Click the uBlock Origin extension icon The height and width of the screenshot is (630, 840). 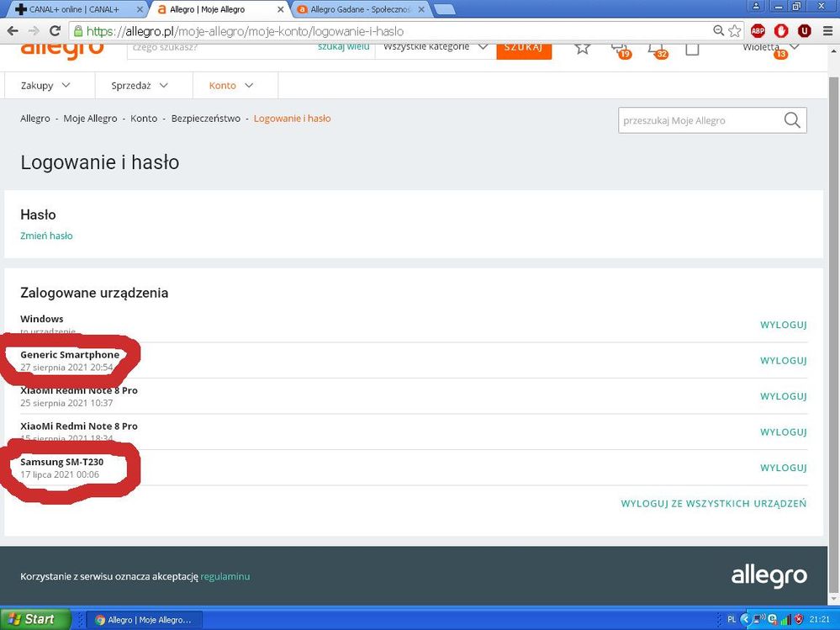click(x=804, y=30)
